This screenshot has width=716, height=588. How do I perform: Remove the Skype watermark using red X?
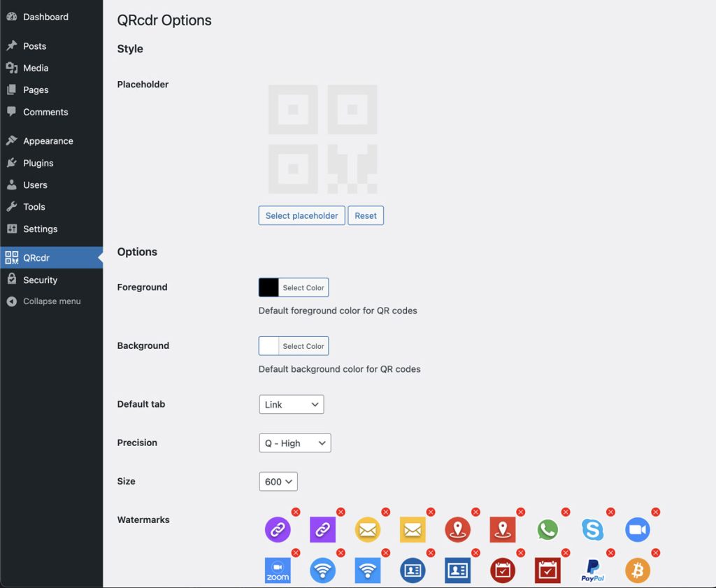tap(610, 512)
